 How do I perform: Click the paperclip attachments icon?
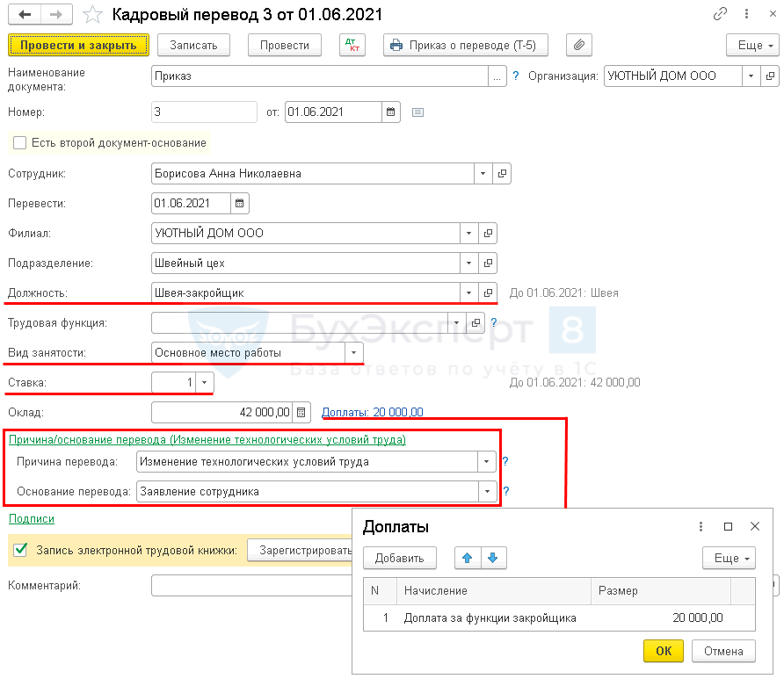579,45
